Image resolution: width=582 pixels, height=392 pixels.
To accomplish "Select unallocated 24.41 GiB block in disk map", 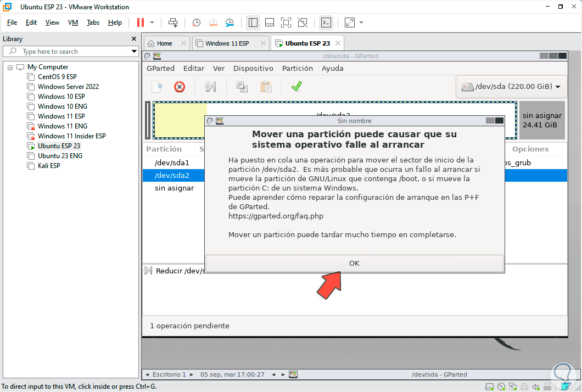I will (x=542, y=120).
